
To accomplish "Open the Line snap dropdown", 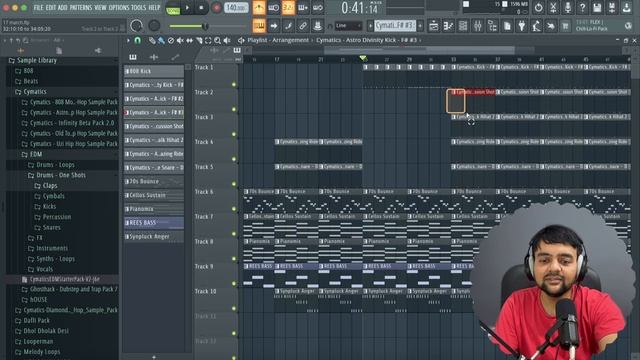I will (x=348, y=26).
